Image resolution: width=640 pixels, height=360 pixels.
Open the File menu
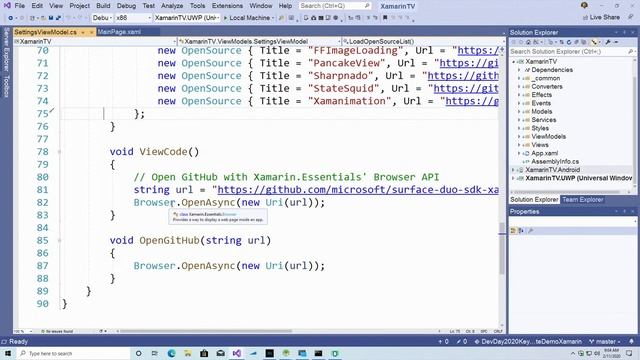[x=20, y=6]
